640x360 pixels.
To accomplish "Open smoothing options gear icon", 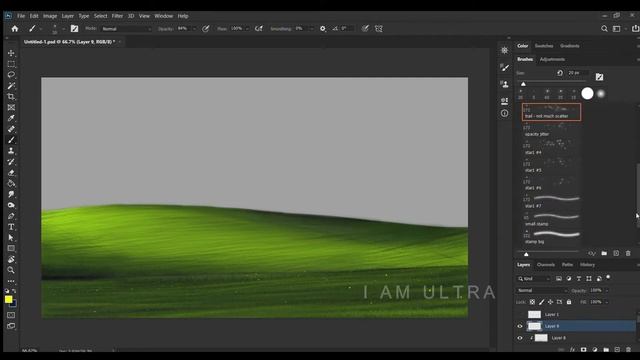I will [322, 29].
